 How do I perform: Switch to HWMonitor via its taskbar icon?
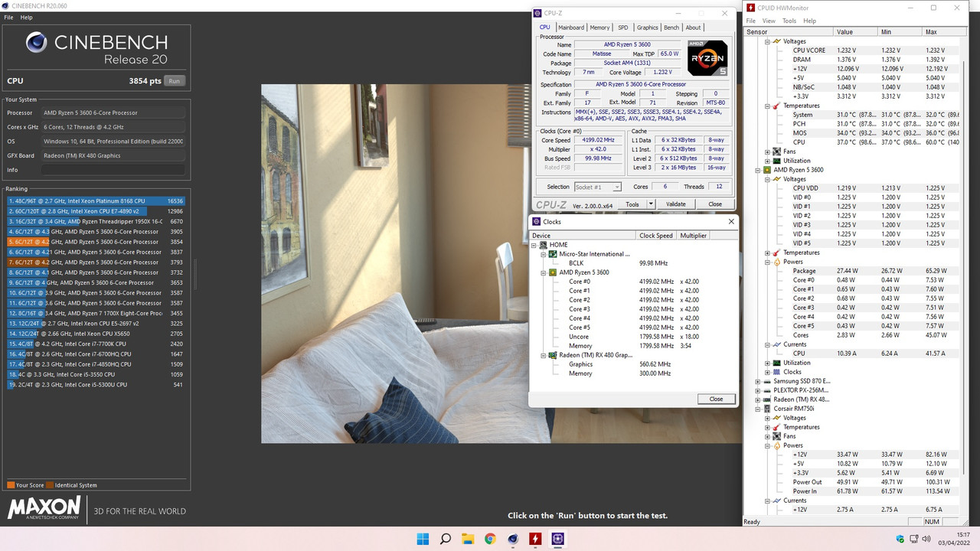(x=535, y=539)
